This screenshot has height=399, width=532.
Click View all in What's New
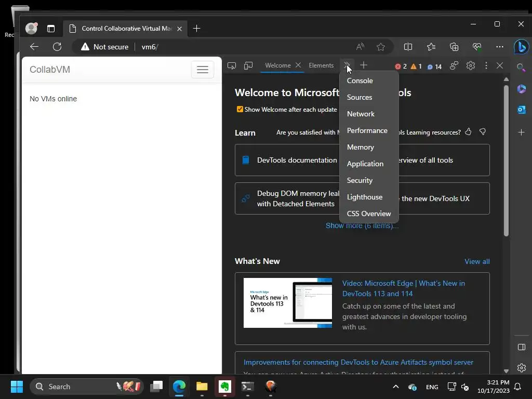coord(477,262)
